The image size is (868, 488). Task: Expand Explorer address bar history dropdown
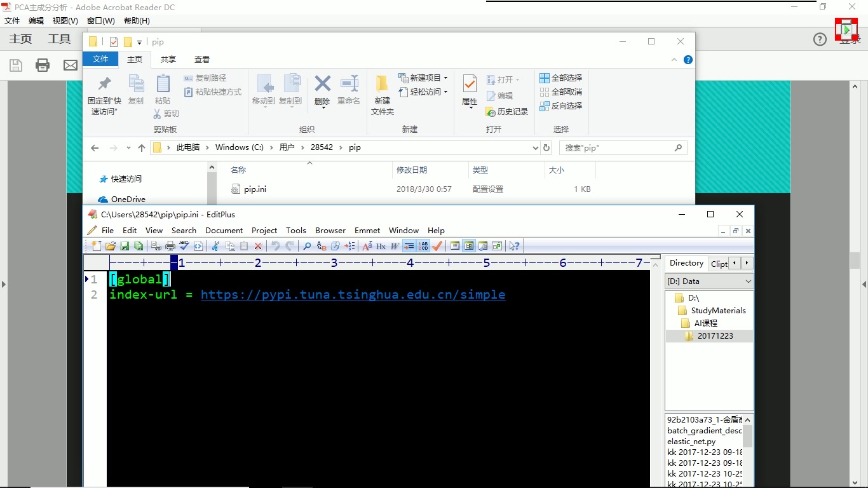pos(535,147)
